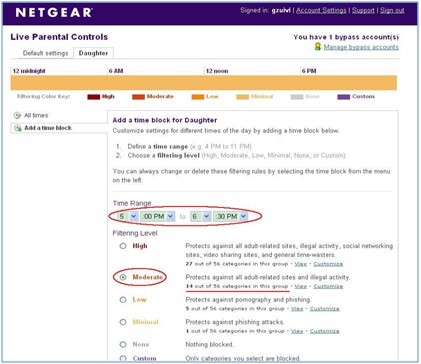Switch to the Daughter tab

[x=93, y=53]
